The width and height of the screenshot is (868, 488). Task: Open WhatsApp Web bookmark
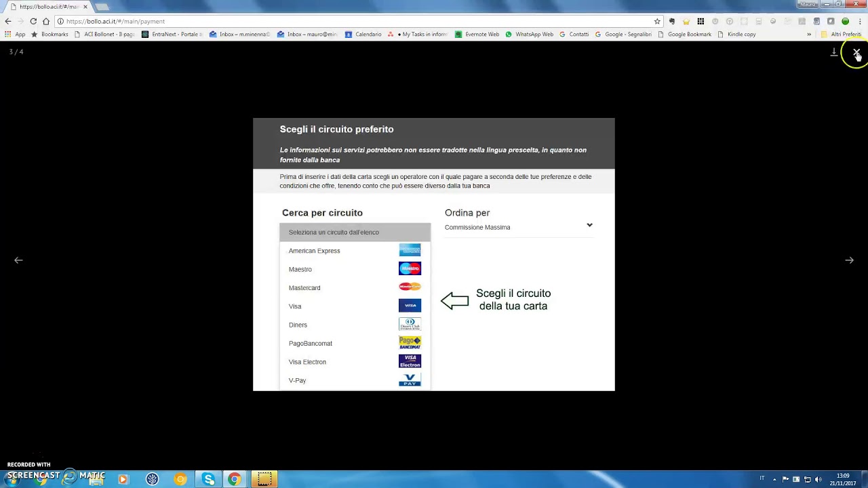[530, 35]
